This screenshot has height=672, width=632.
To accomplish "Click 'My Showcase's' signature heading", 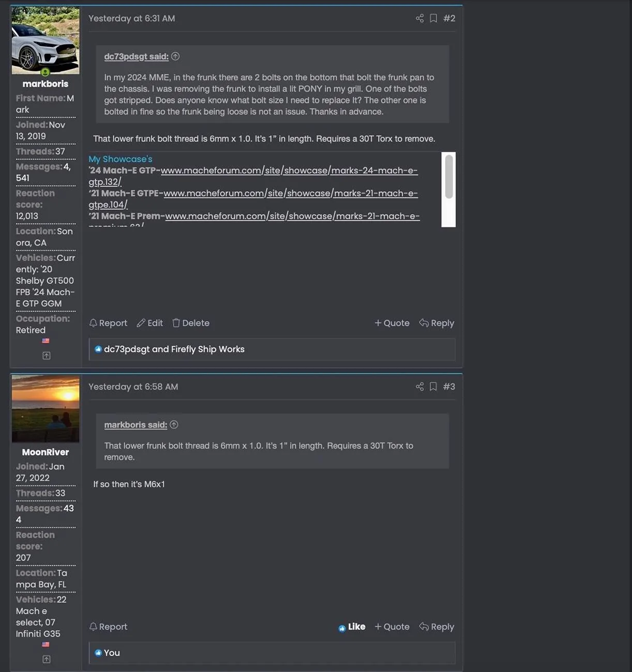I will tap(121, 159).
